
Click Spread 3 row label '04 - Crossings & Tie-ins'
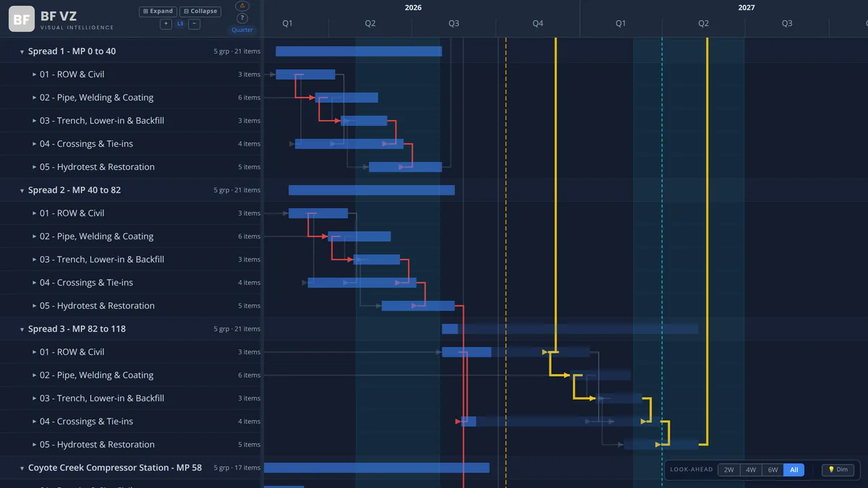87,421
